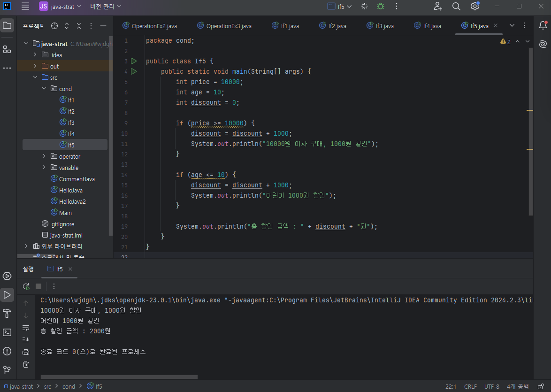
Task: Open Search Everywhere magnifier icon
Action: [456, 6]
